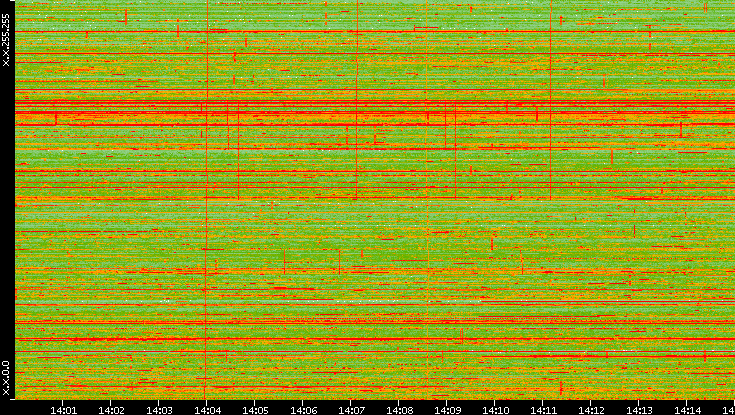Click the 14:08 time axis label
This screenshot has width=735, height=415.
399,410
